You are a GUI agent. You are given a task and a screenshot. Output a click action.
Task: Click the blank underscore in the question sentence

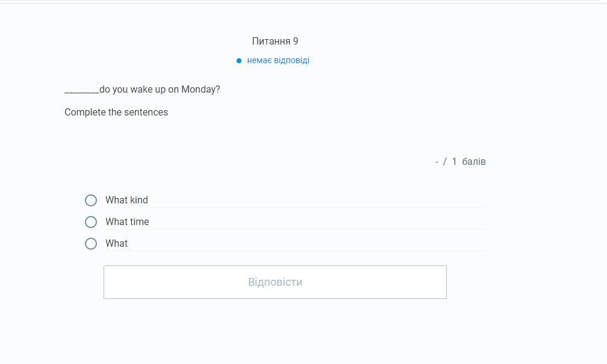81,90
